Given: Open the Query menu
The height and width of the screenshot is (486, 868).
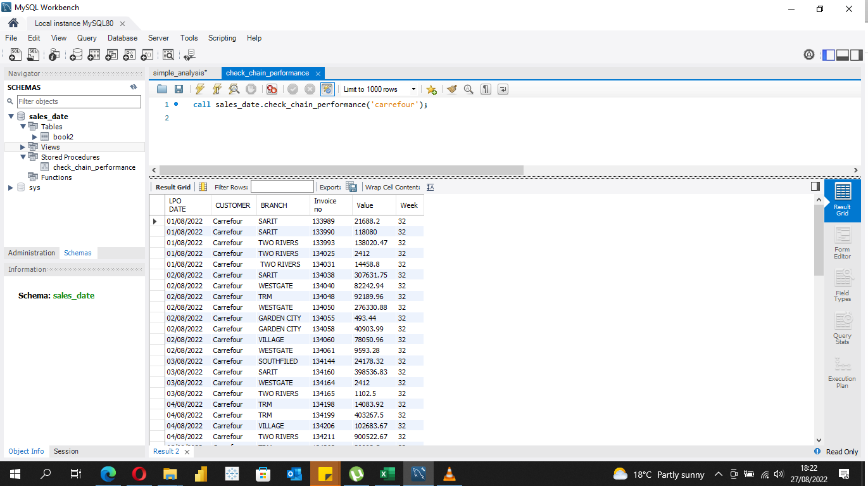Looking at the screenshot, I should tap(87, 38).
